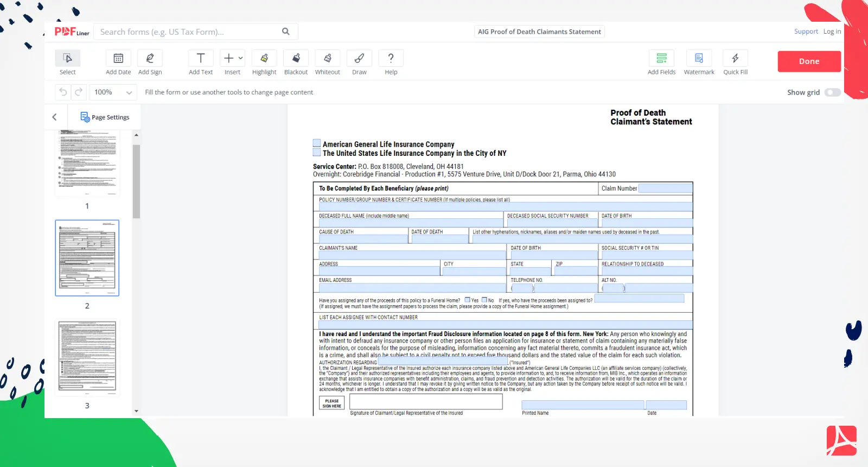This screenshot has height=467, width=868.
Task: Click the State field
Action: pyautogui.click(x=530, y=271)
